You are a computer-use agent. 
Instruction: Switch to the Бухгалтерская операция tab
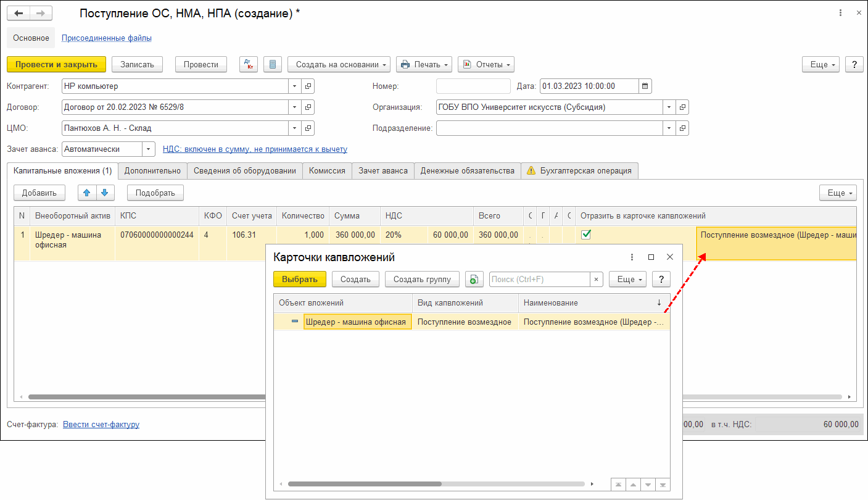pos(580,171)
